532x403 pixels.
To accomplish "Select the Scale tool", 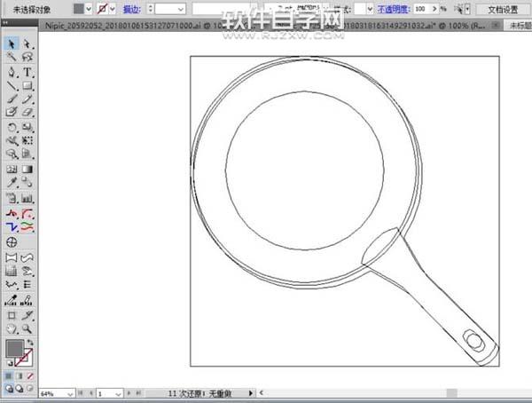I will 27,128.
